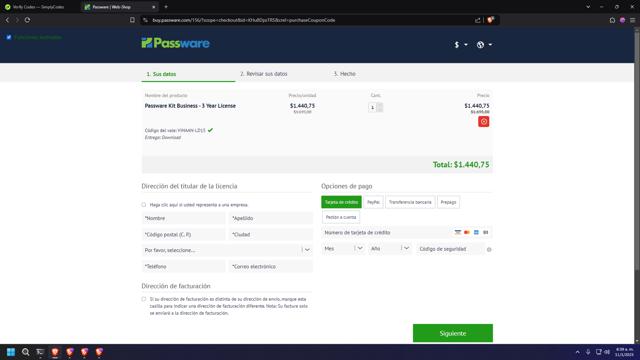Select the PayPal payment option
Image resolution: width=640 pixels, height=360 pixels.
373,202
